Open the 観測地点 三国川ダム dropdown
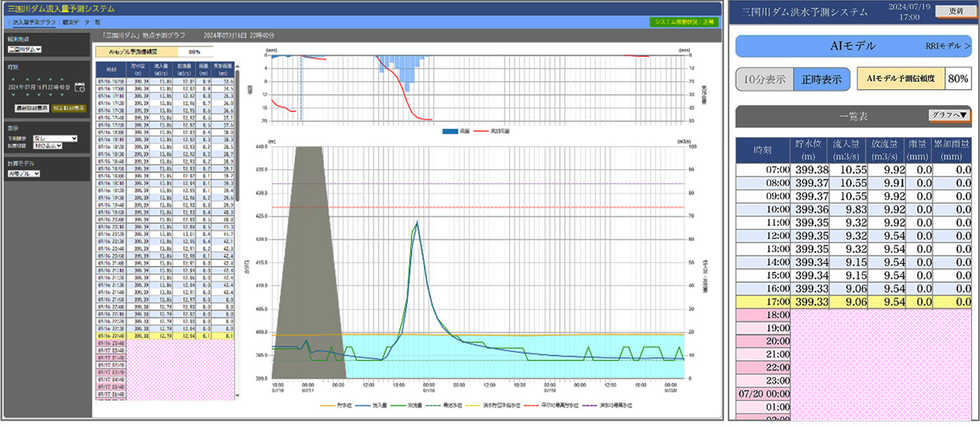The image size is (980, 426). (x=24, y=49)
